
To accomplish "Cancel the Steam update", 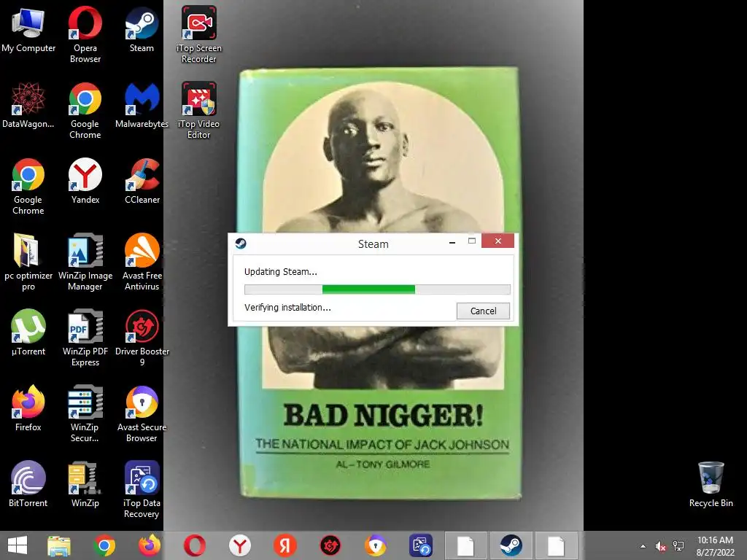I will tap(483, 311).
